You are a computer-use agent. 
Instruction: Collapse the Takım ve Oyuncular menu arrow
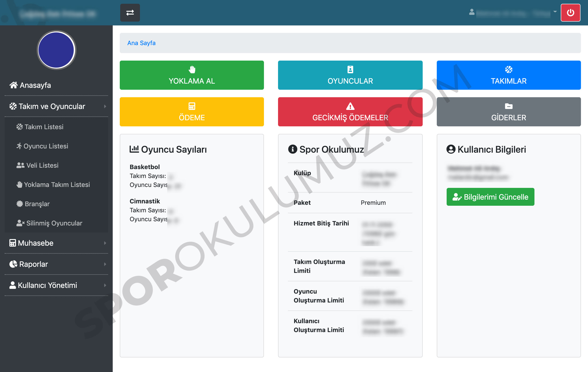pos(105,106)
